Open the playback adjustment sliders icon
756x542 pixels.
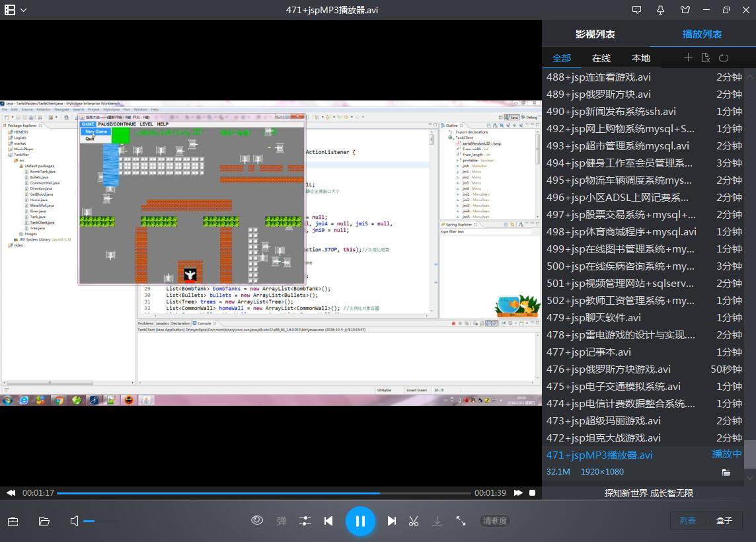coord(305,521)
